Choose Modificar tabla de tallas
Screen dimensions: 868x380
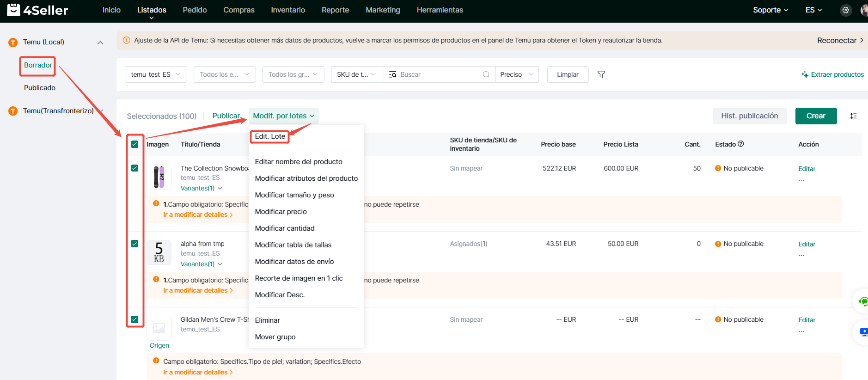[x=293, y=245]
